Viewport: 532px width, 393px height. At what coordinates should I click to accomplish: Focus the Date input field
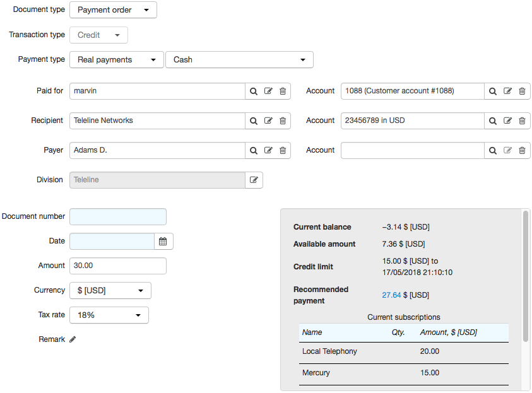pos(112,242)
